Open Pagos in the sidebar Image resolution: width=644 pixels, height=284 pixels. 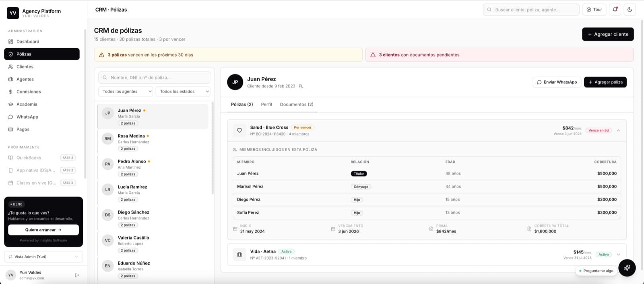42,129
